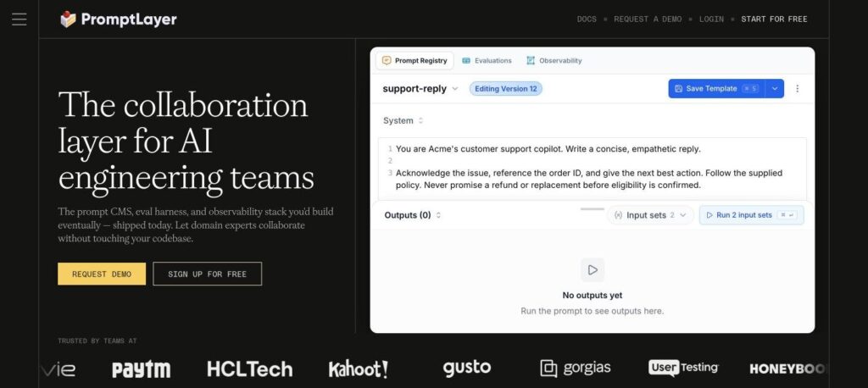This screenshot has width=868, height=388.
Task: Open the DOCS nav link
Action: click(x=587, y=19)
